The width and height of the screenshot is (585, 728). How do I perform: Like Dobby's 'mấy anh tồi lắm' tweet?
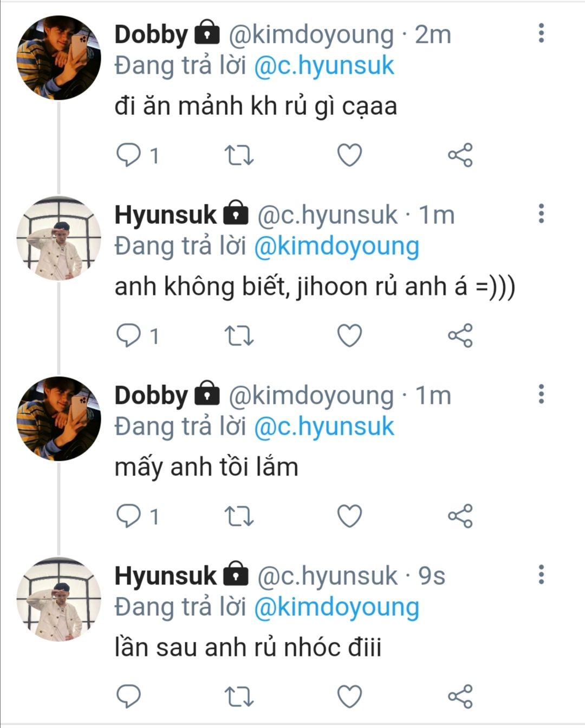pos(349,516)
